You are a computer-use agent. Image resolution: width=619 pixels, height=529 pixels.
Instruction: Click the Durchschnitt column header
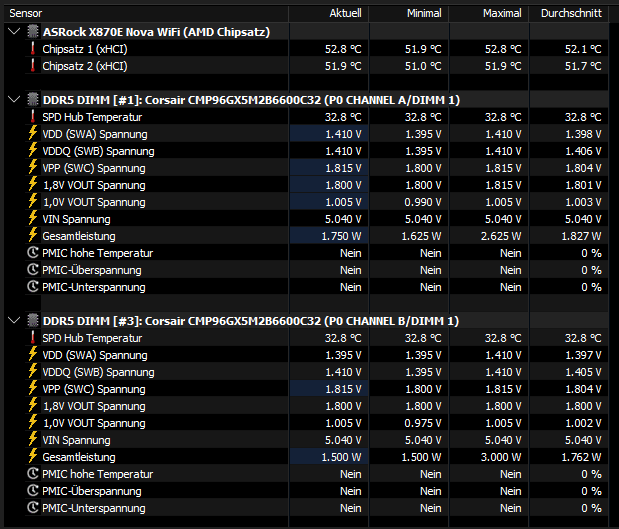click(569, 13)
